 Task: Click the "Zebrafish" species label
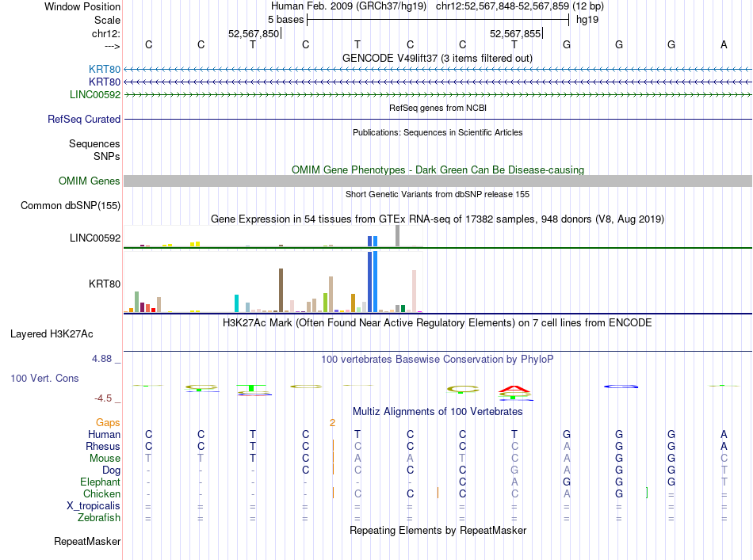tap(99, 517)
